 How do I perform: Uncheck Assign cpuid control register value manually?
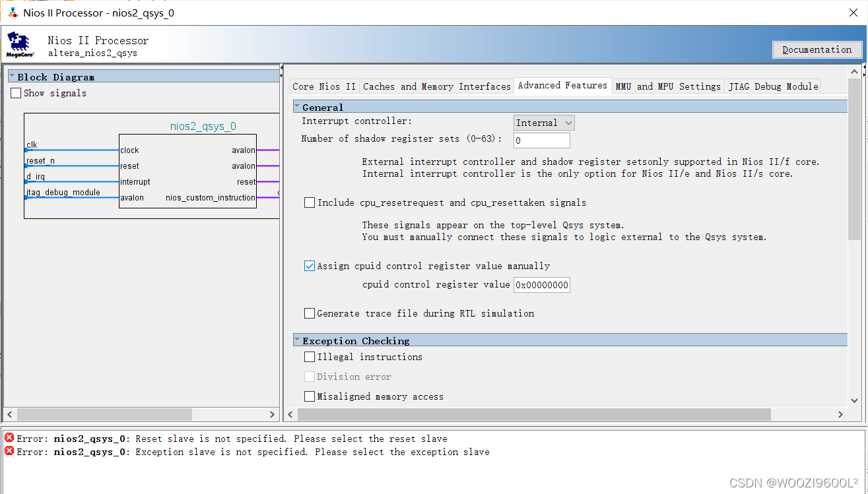pyautogui.click(x=310, y=266)
